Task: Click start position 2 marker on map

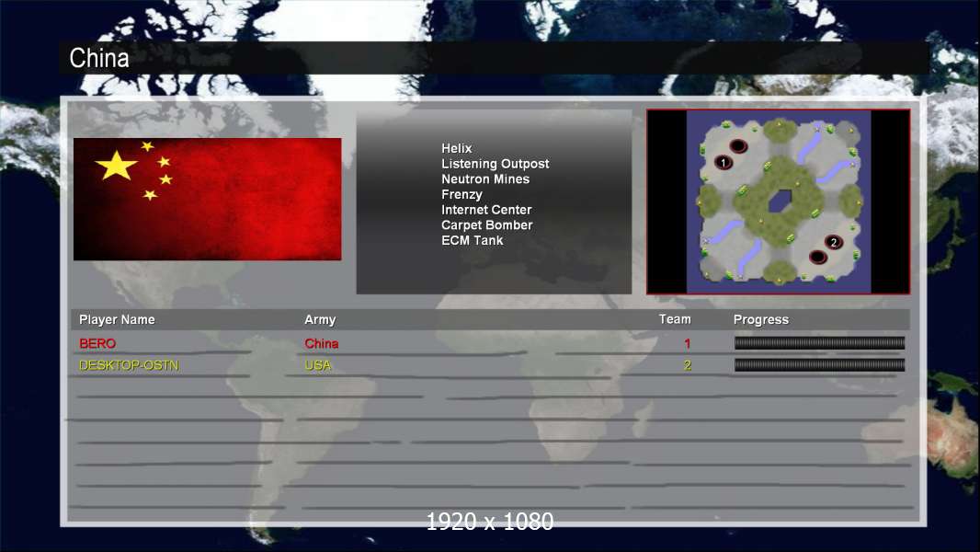Action: coord(833,242)
